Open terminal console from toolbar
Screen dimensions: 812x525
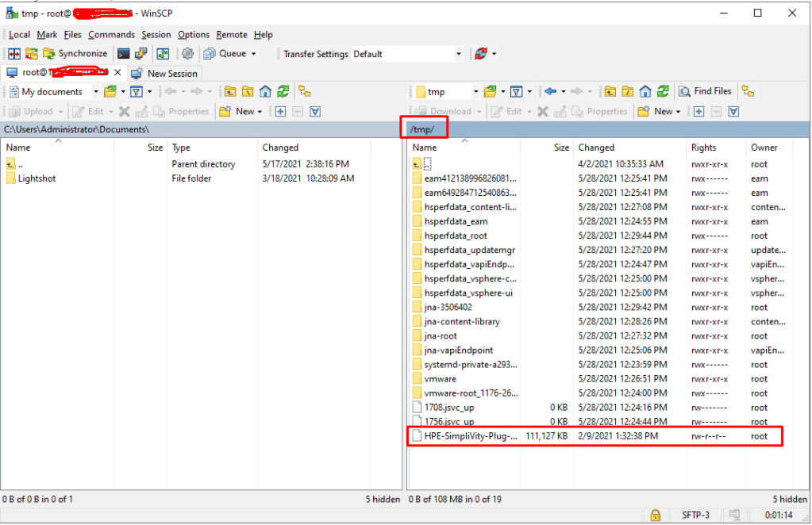tap(123, 54)
